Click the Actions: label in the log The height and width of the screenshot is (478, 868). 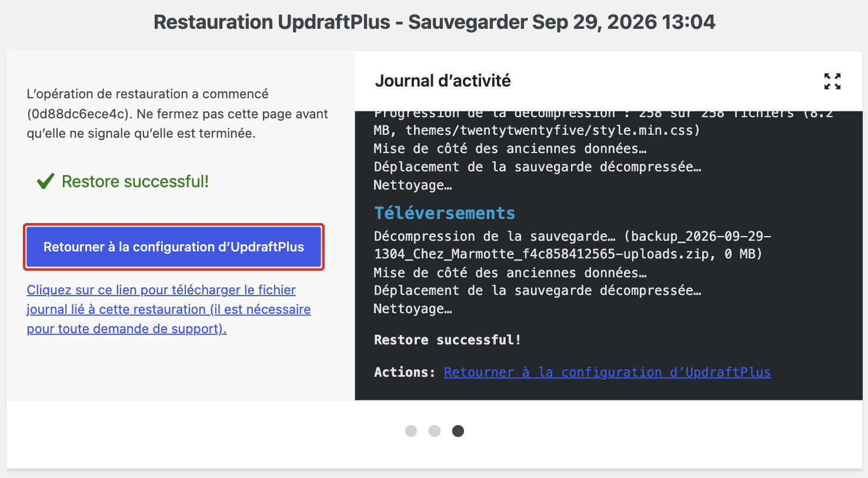405,372
